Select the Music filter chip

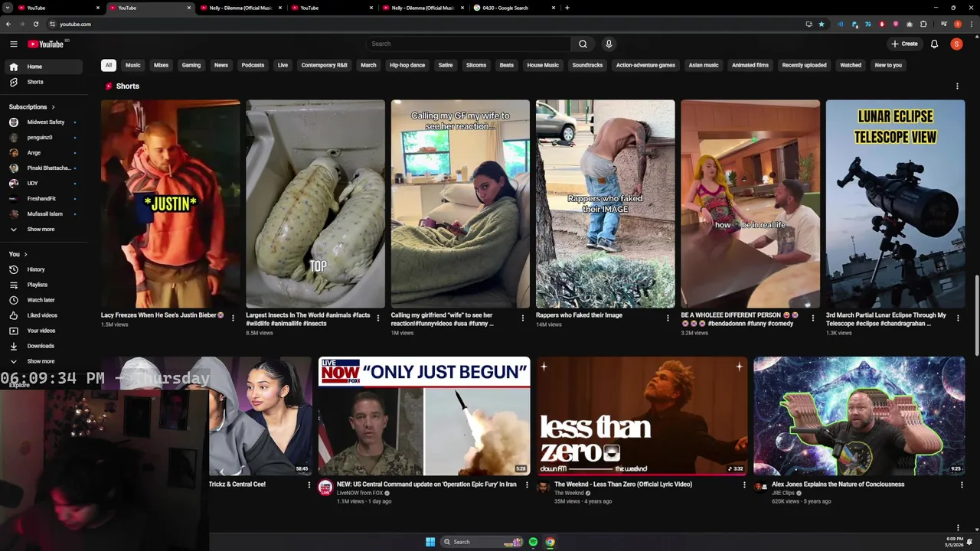(x=133, y=65)
